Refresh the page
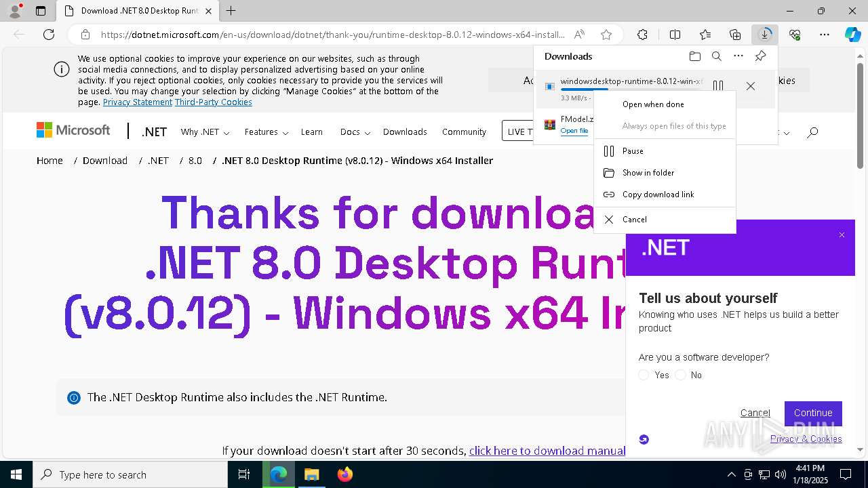Screen dimensions: 868x488 click(49, 35)
